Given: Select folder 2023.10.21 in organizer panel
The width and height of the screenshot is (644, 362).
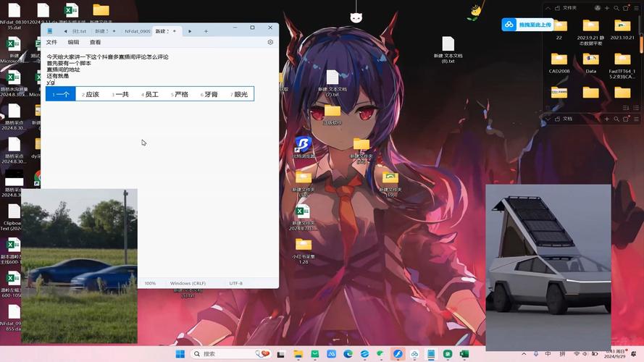Looking at the screenshot, I should (x=622, y=30).
